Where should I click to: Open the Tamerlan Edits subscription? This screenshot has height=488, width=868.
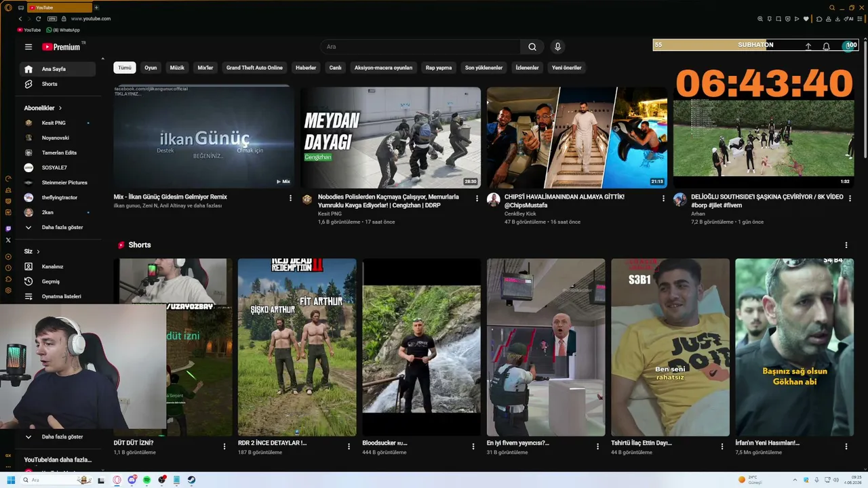[x=58, y=152]
